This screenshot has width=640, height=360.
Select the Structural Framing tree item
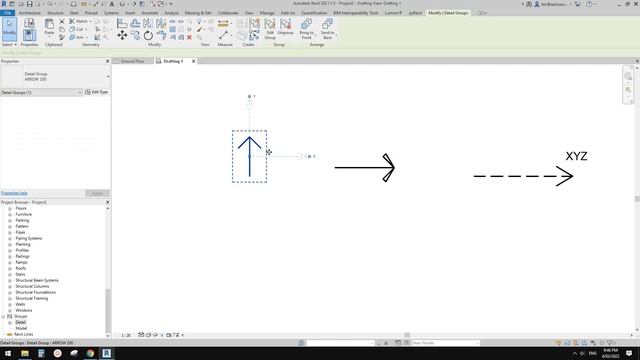coord(32,298)
